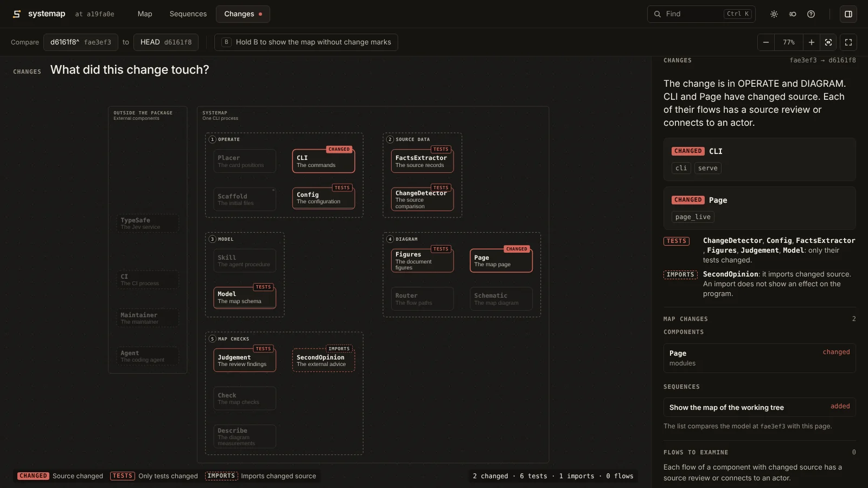Select the SecondOpinion component card
This screenshot has width=868, height=488.
coord(323,361)
